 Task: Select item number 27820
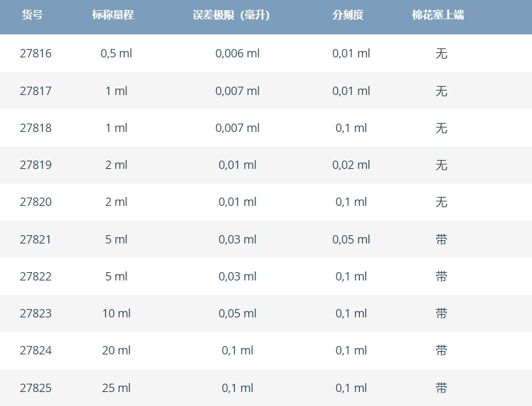click(36, 202)
